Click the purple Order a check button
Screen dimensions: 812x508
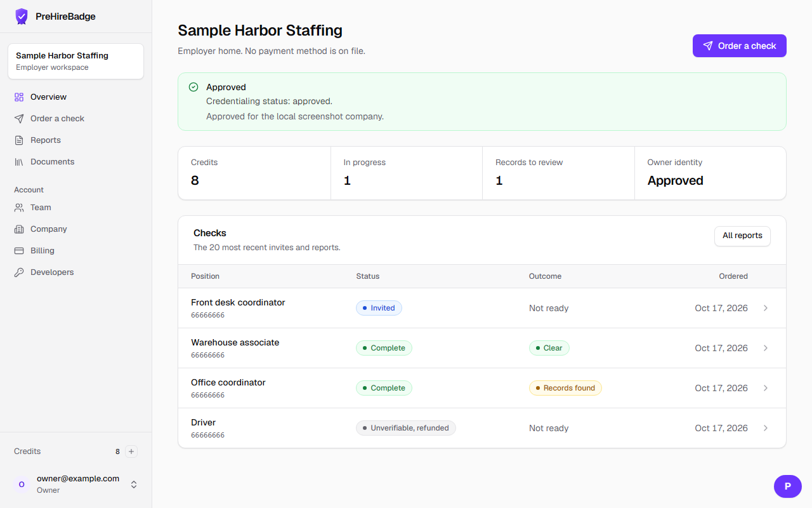pos(740,46)
